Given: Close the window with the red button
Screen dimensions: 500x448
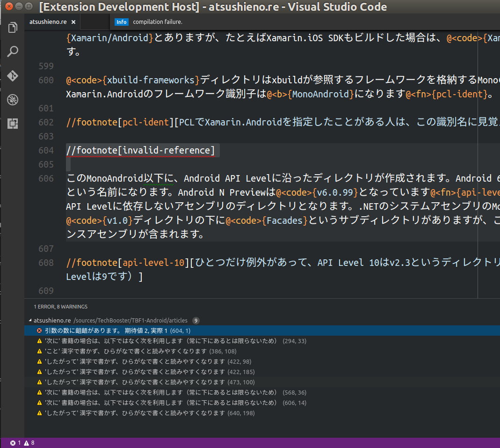Looking at the screenshot, I should coord(9,7).
